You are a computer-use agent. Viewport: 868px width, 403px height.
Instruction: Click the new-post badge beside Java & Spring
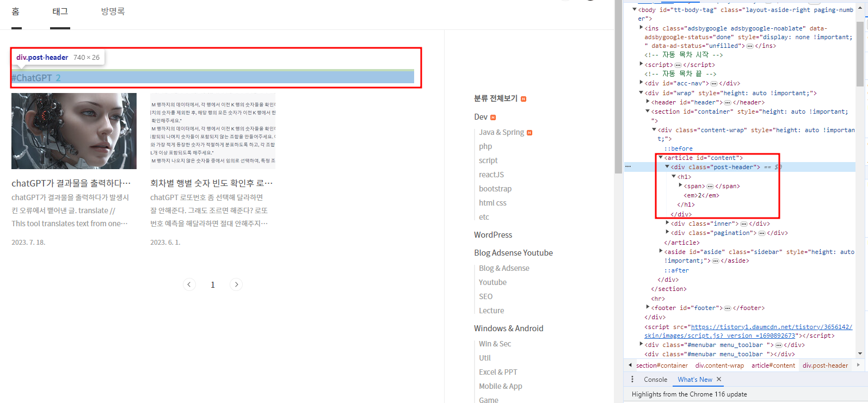pos(530,133)
